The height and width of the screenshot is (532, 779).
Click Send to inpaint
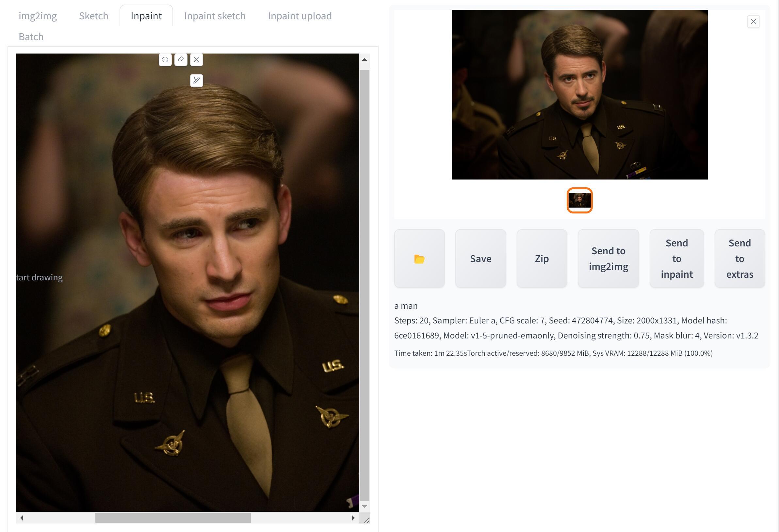[x=676, y=258]
